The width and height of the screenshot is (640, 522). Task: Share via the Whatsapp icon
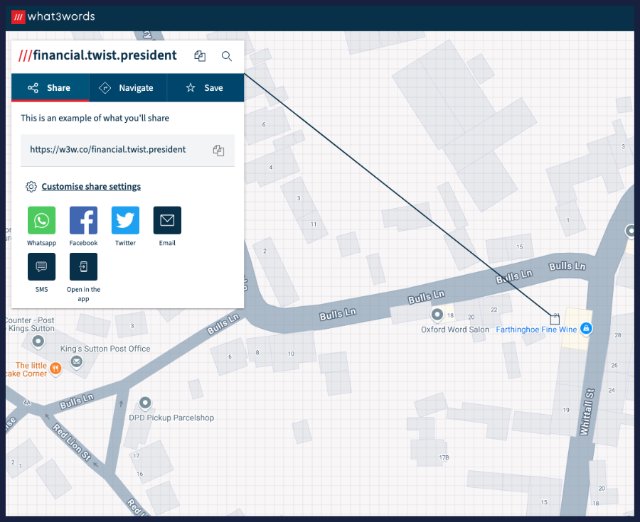tap(42, 220)
